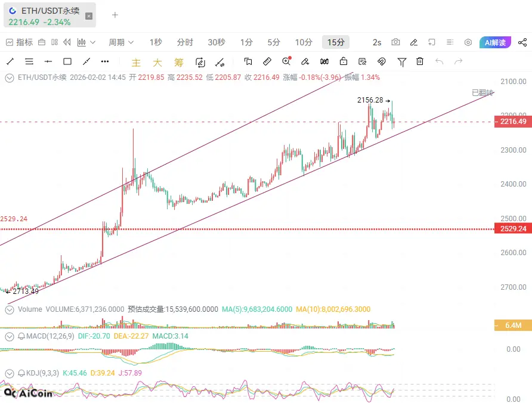532x403 pixels.
Task: Click the 已翻转 flipped label
Action: 482,92
